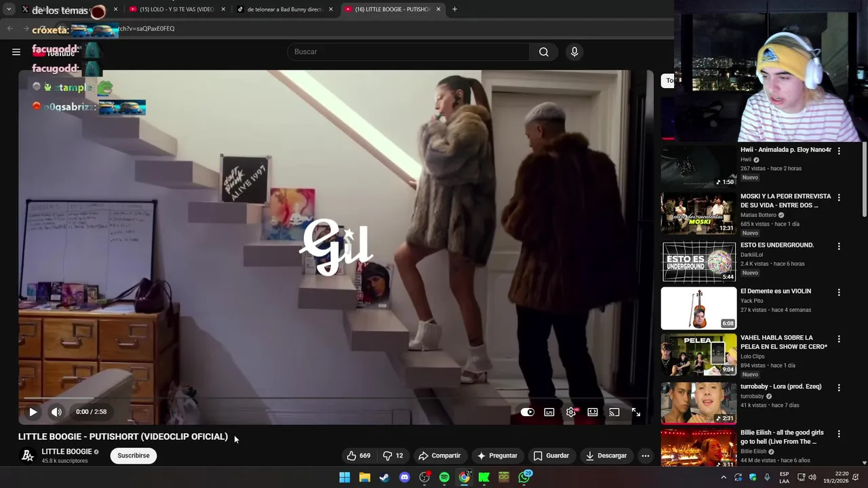Image resolution: width=868 pixels, height=488 pixels.
Task: Open options for Billie Eilish video
Action: coord(839,434)
